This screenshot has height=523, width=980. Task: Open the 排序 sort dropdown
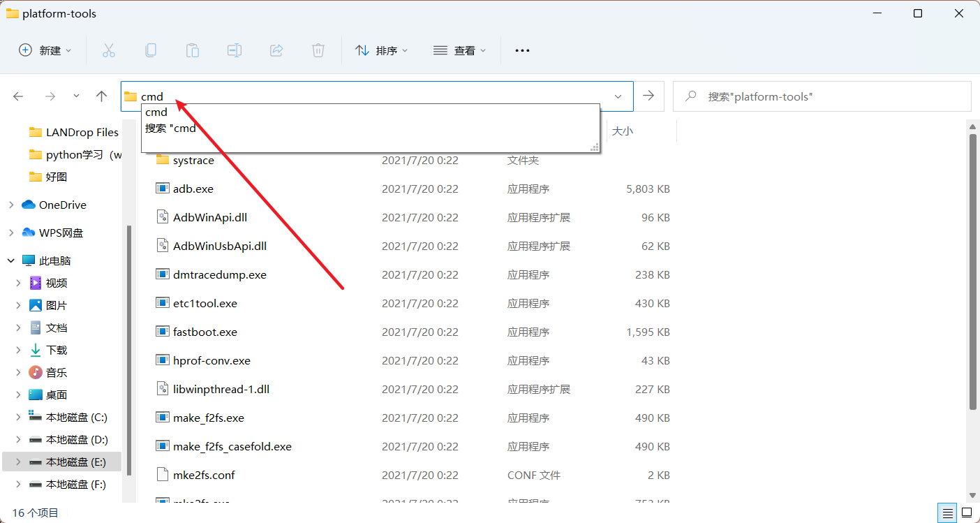[x=382, y=50]
